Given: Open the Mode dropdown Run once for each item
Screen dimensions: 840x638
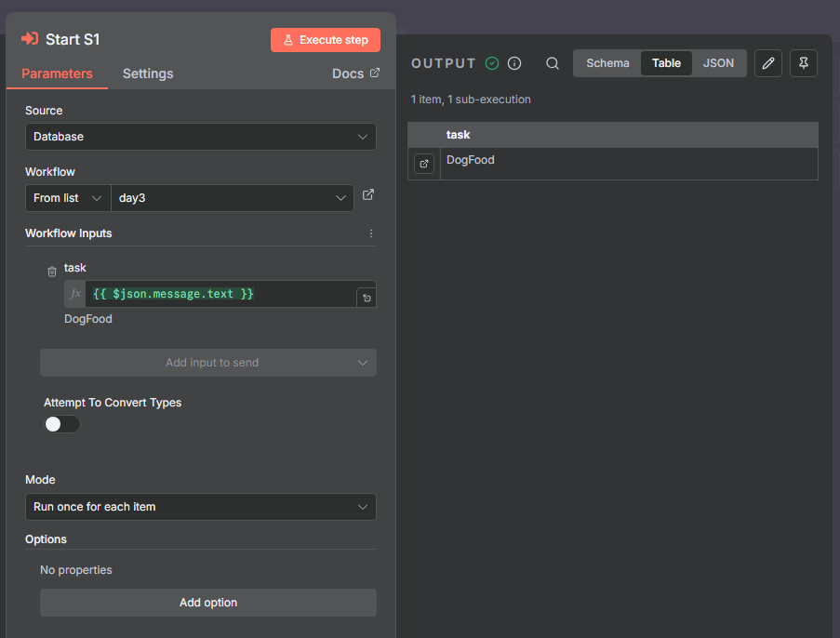Looking at the screenshot, I should click(201, 507).
